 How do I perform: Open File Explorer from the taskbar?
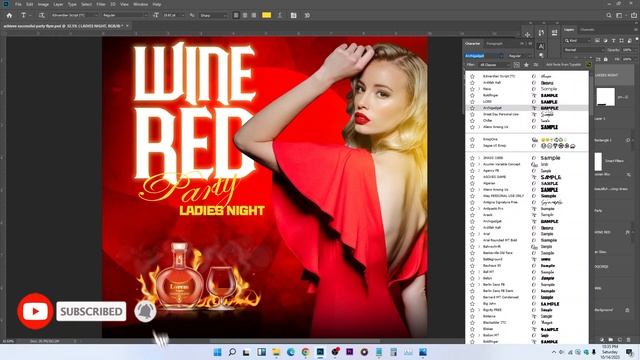(x=276, y=352)
